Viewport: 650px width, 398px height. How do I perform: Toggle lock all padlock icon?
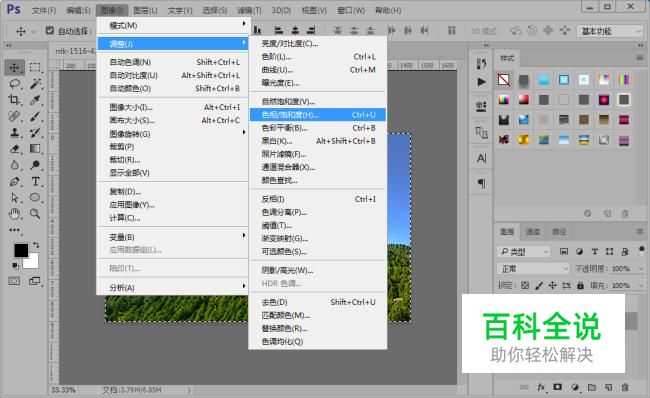tap(580, 285)
